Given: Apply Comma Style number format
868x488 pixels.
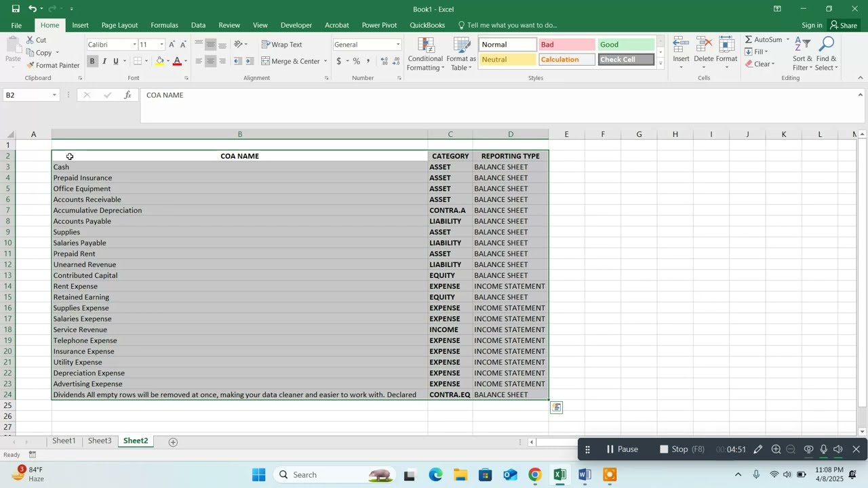Looking at the screenshot, I should pos(368,61).
